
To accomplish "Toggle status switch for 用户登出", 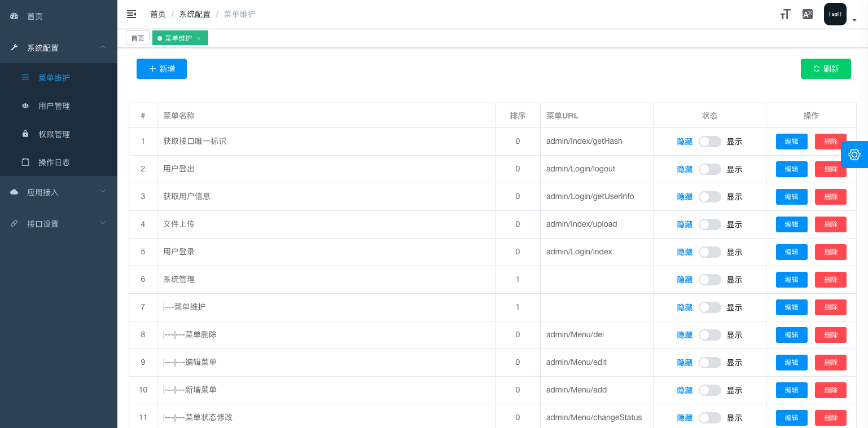I will point(710,169).
